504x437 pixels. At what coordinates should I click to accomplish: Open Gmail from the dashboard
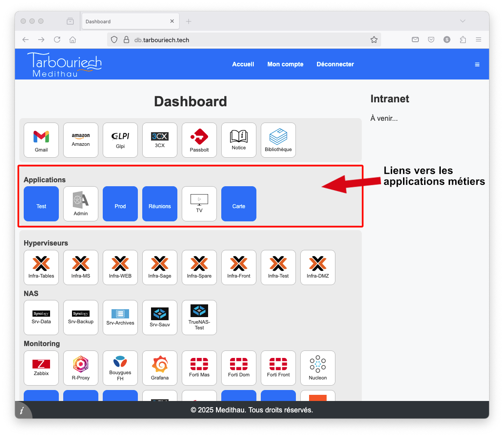pyautogui.click(x=41, y=140)
